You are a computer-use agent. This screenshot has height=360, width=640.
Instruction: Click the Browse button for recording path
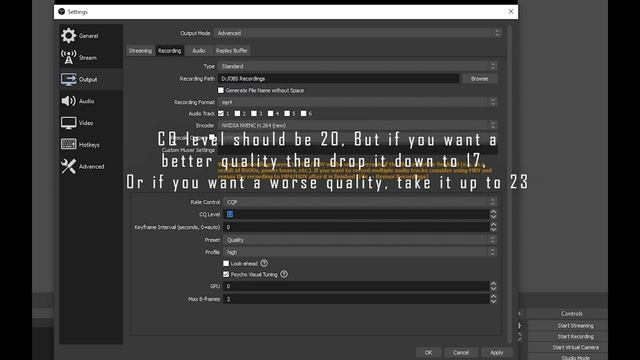(x=480, y=78)
